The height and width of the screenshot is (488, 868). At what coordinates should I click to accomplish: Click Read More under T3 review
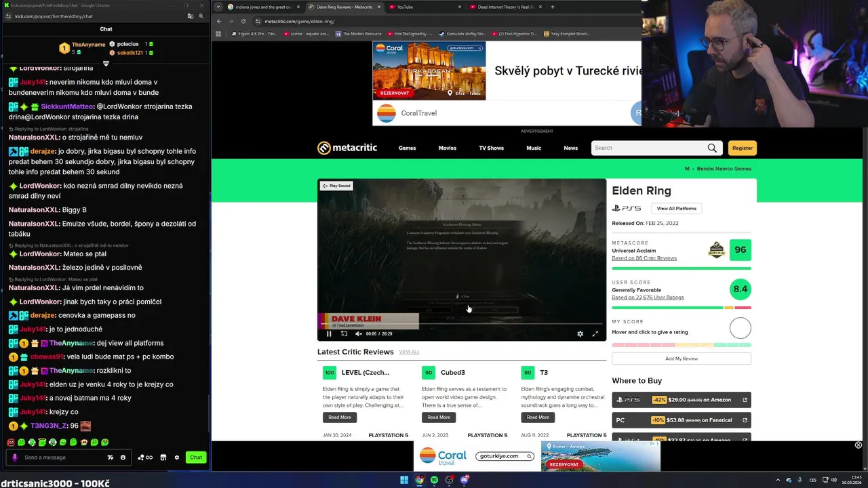click(x=538, y=417)
